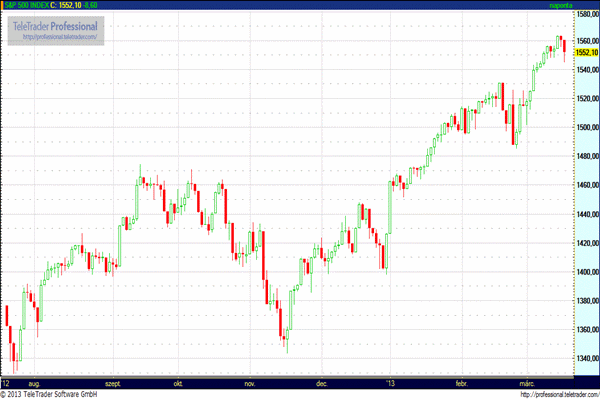Click the yellow 1552,10 current price tag

(586, 51)
